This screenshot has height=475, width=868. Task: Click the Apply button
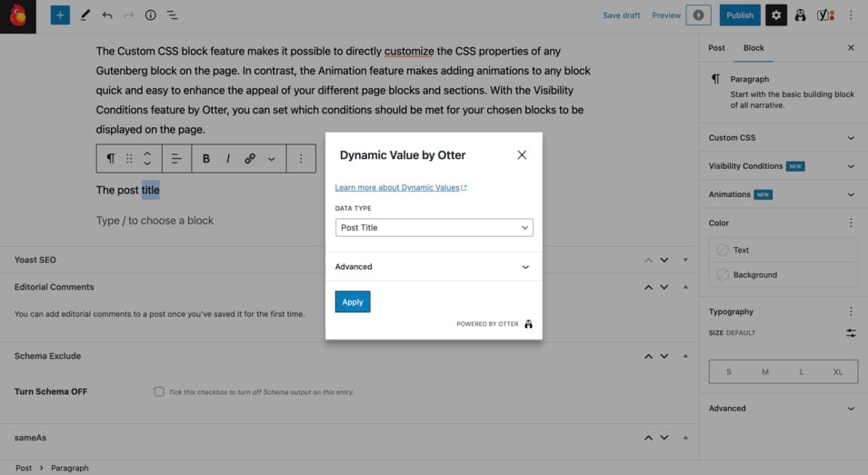[353, 302]
